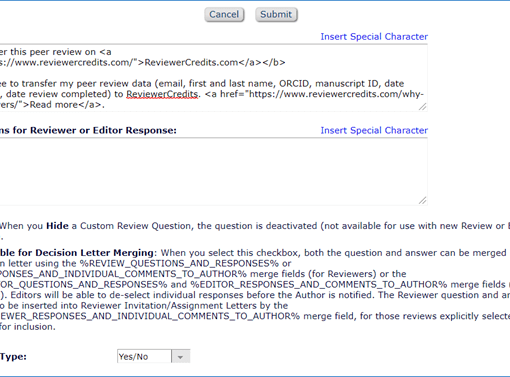Select the Yes/No Type combo box
The width and height of the screenshot is (510, 377).
pos(154,357)
